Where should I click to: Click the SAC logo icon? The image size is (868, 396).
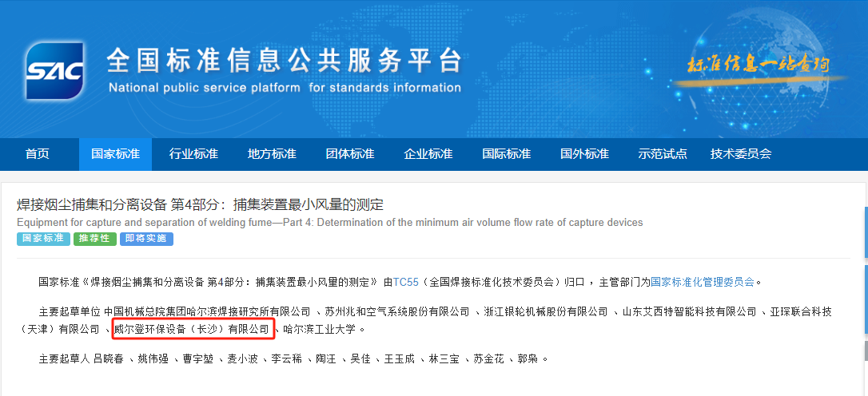click(x=55, y=71)
